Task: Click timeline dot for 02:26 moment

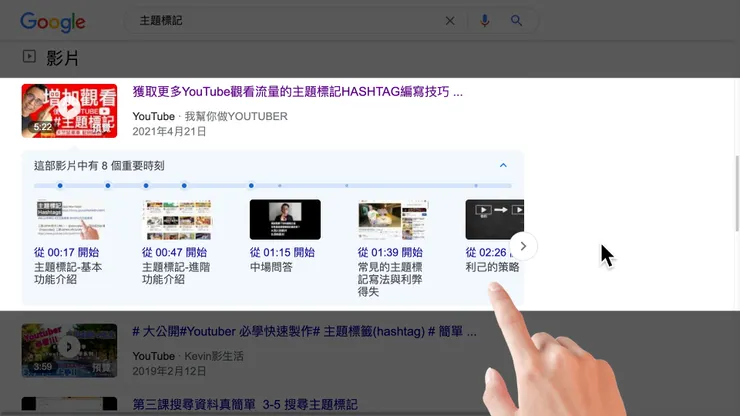Action: click(x=251, y=186)
